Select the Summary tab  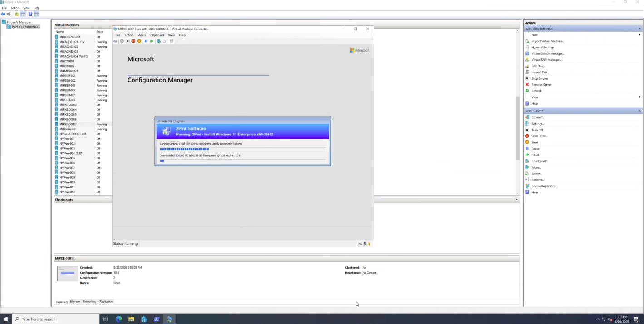62,302
